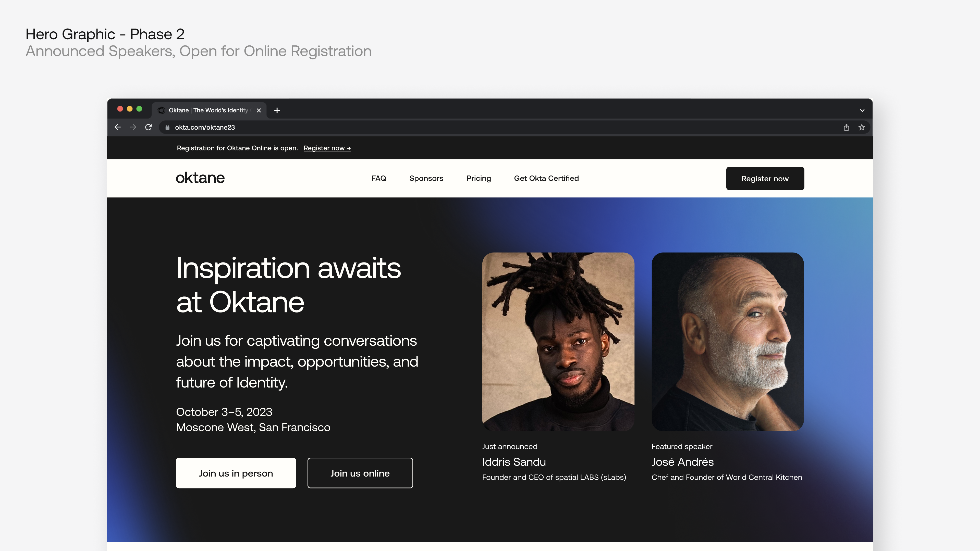The width and height of the screenshot is (980, 551).
Task: Close the Oktane browser tab
Action: tap(259, 110)
